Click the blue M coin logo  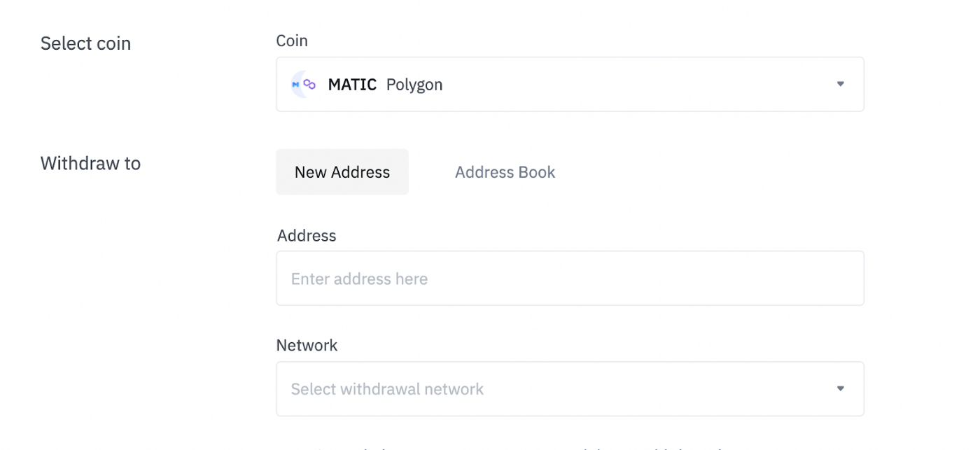[x=295, y=85]
